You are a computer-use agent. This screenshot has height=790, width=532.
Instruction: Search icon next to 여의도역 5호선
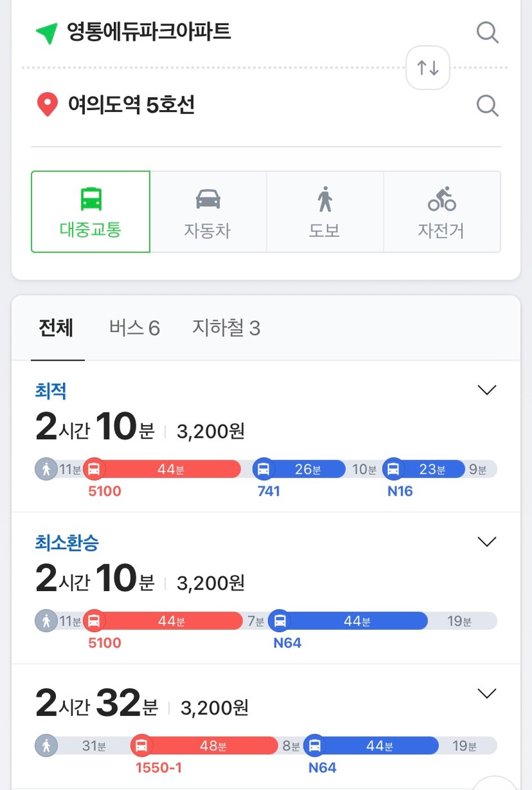[488, 105]
